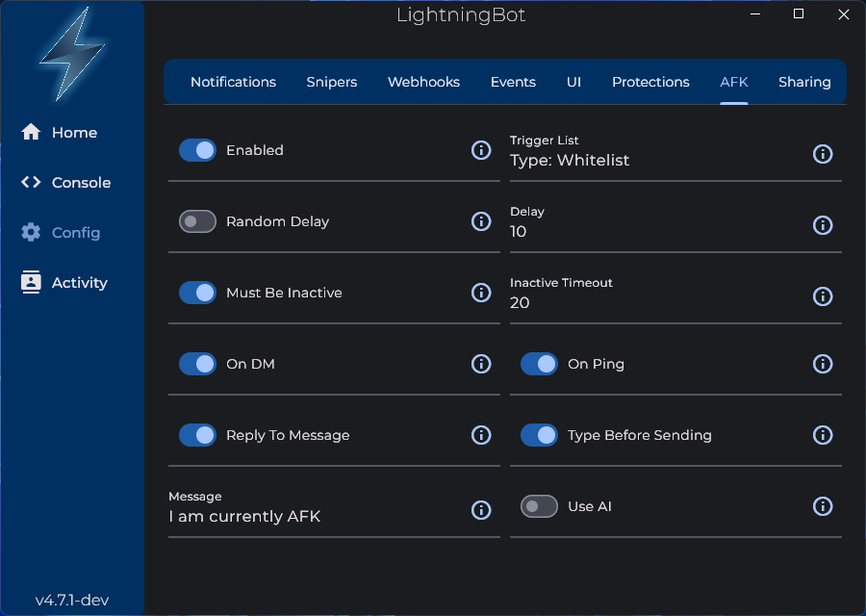The width and height of the screenshot is (866, 616).
Task: Show info for the Trigger List option
Action: pos(823,154)
